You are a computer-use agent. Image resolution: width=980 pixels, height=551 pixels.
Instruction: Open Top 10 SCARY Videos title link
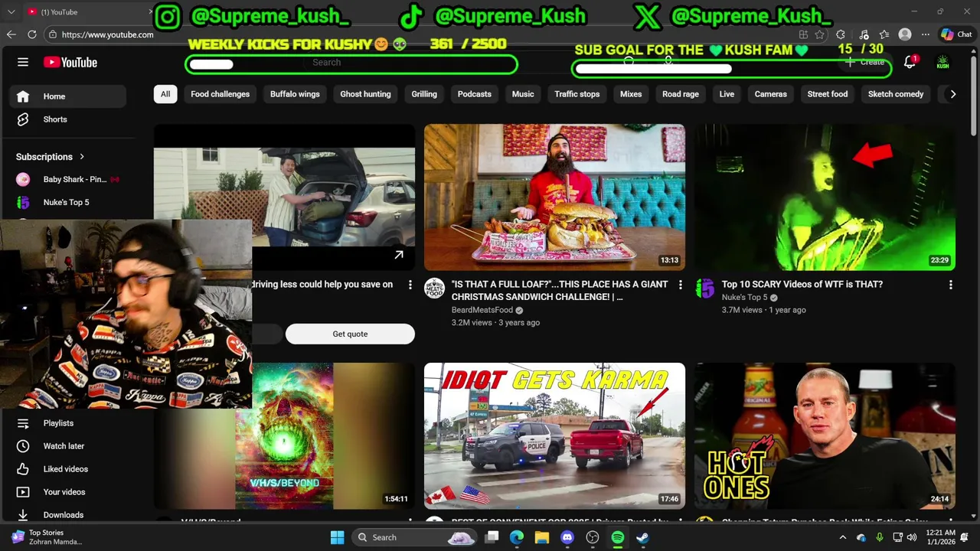pos(802,284)
